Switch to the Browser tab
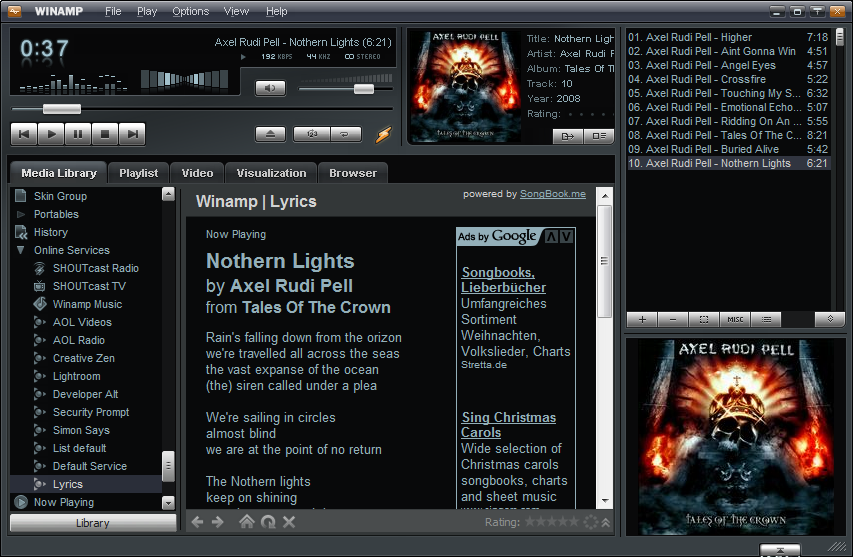This screenshot has width=853, height=557. click(353, 173)
